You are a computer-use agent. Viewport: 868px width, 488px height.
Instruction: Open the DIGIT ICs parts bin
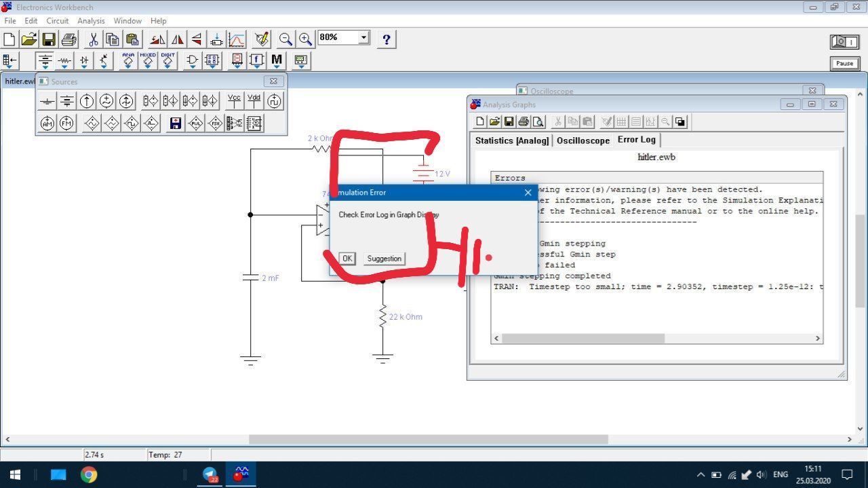[167, 61]
